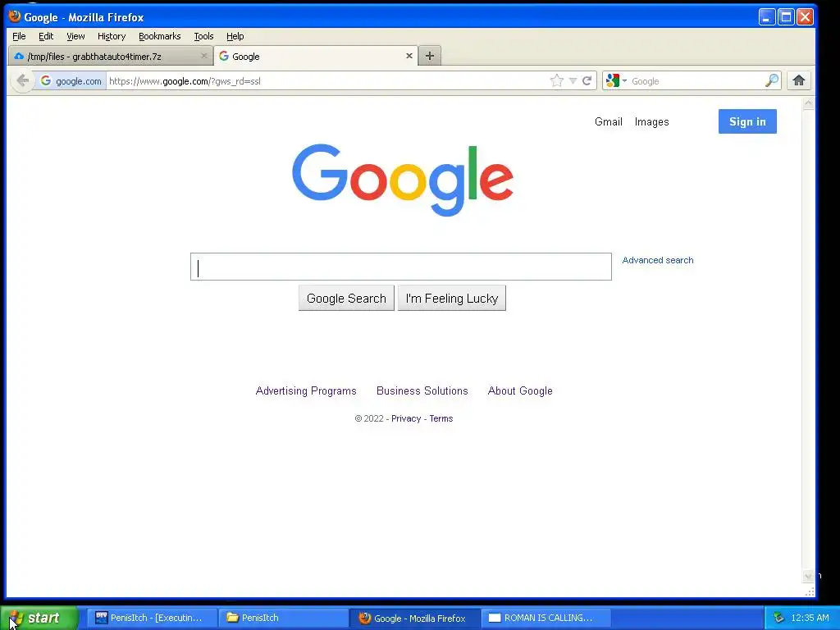Bookmark this page with the star icon
840x630 pixels.
[557, 81]
